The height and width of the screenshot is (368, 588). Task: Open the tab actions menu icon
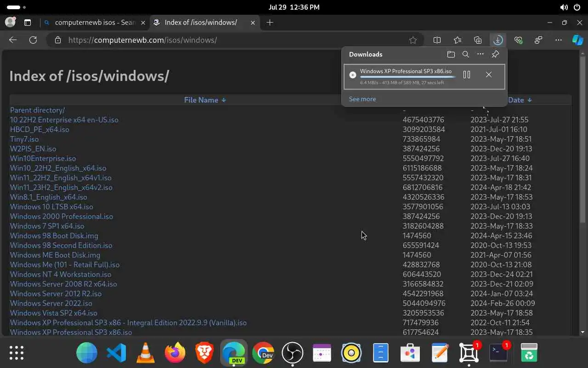click(27, 22)
